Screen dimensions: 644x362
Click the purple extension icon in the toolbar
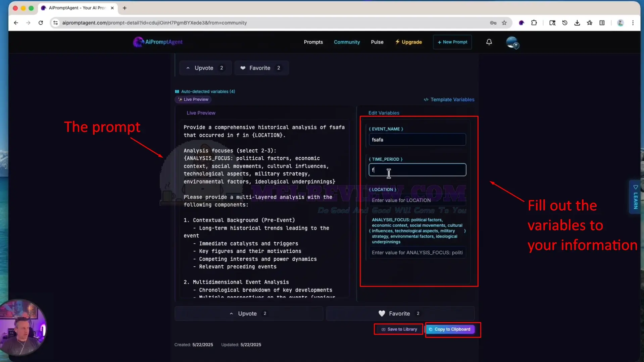522,23
